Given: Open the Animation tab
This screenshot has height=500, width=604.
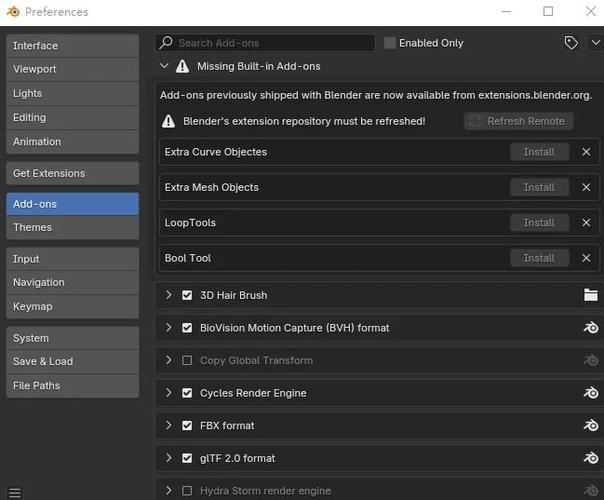Looking at the screenshot, I should [72, 142].
